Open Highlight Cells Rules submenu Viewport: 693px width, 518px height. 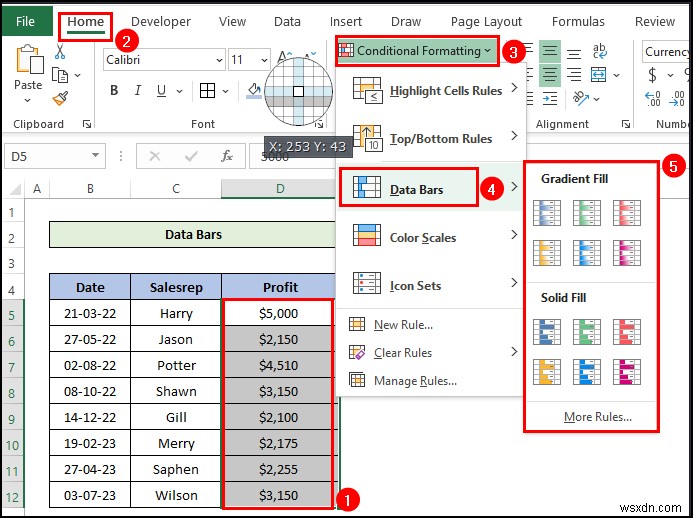pyautogui.click(x=431, y=91)
